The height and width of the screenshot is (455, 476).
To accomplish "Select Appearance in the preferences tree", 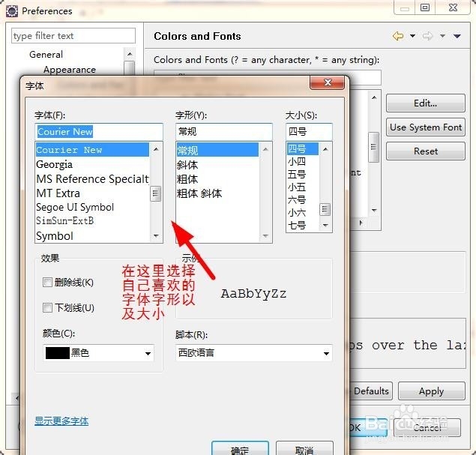I will [70, 70].
